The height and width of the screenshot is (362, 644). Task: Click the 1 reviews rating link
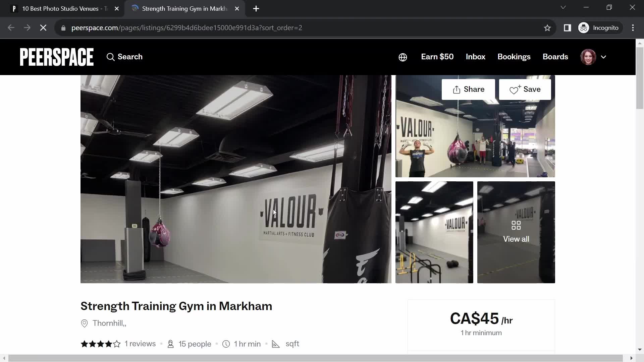click(140, 344)
